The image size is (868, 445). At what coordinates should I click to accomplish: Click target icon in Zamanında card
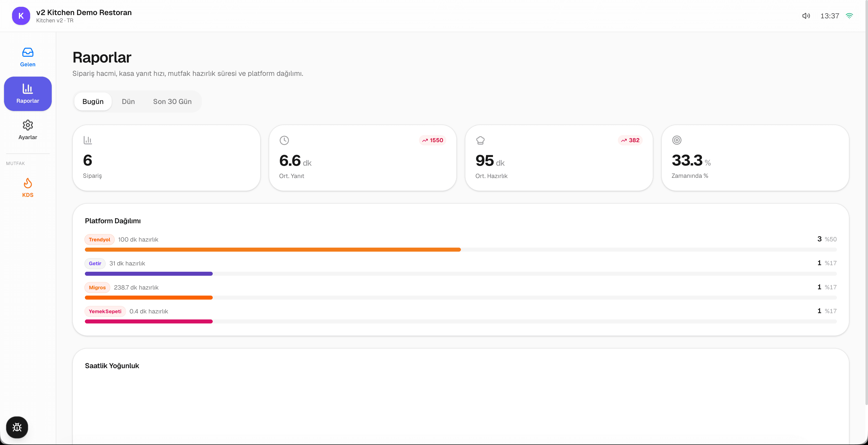pyautogui.click(x=677, y=140)
